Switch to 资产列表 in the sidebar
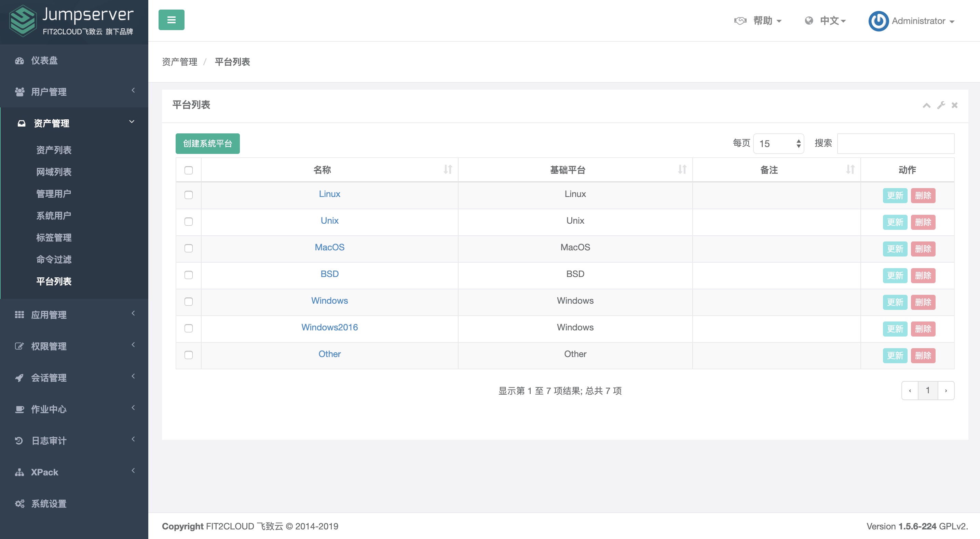Image resolution: width=980 pixels, height=539 pixels. pyautogui.click(x=54, y=150)
